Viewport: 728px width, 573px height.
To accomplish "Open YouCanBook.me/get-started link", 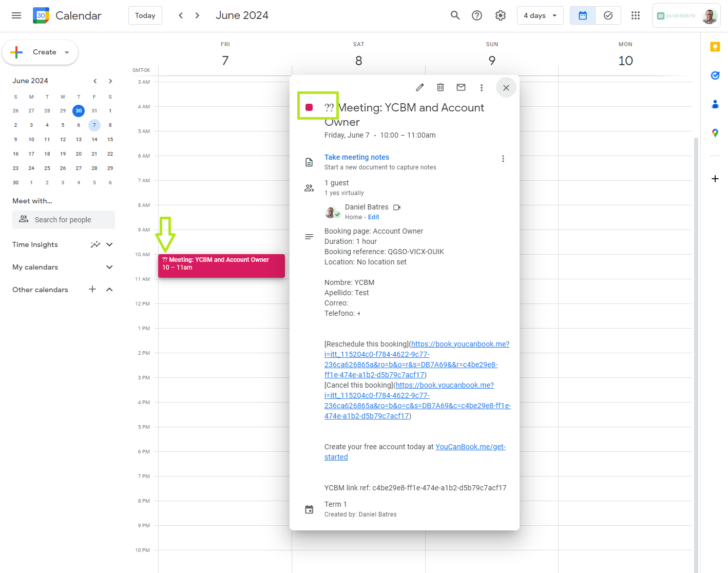I will (415, 452).
